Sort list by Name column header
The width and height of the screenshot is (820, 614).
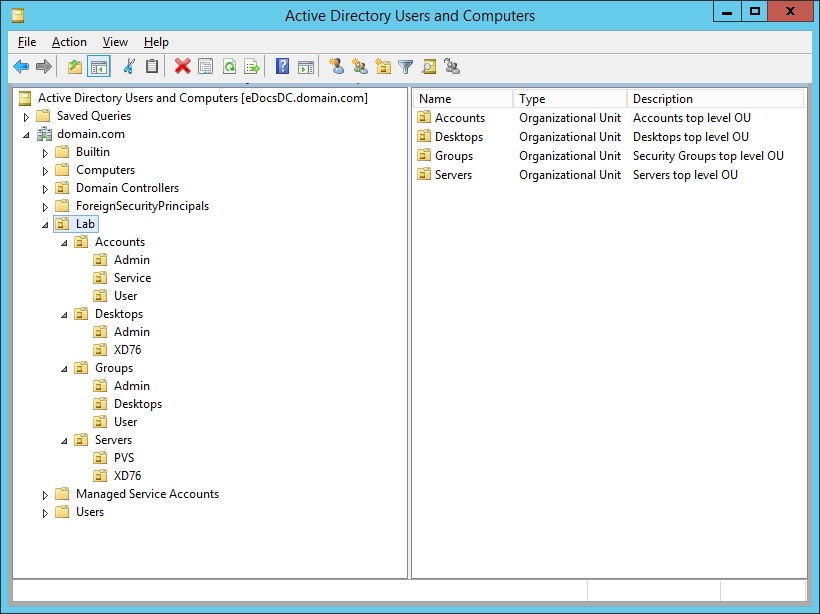click(462, 99)
